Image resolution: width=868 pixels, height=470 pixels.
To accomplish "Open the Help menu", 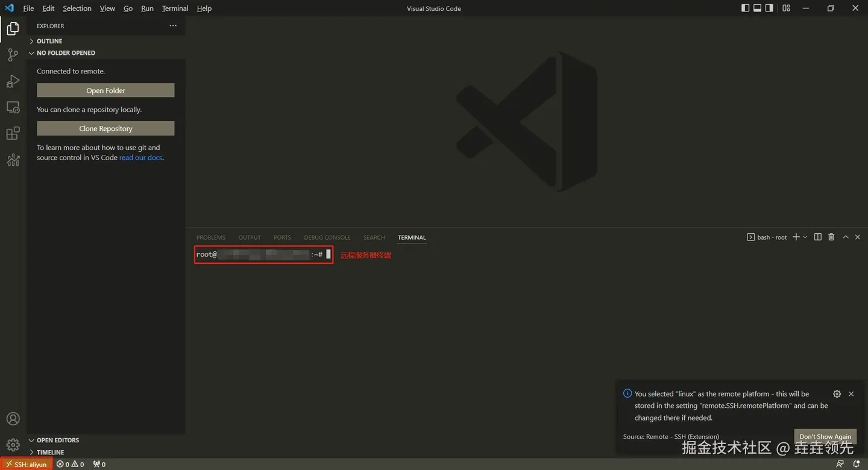I will (204, 8).
